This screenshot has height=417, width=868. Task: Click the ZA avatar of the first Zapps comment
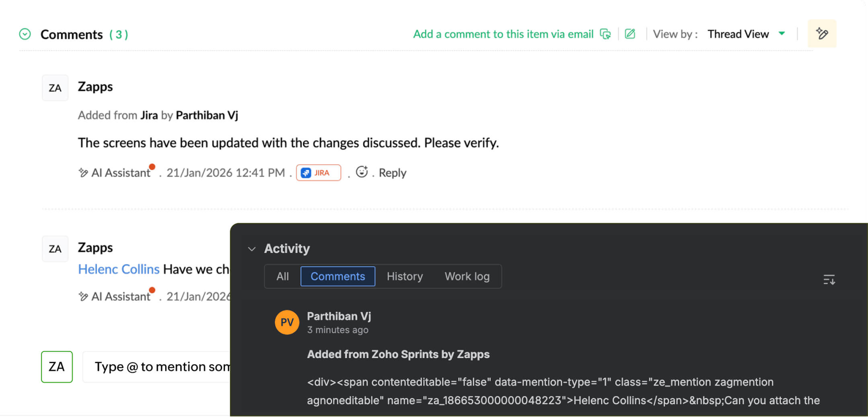coord(55,87)
